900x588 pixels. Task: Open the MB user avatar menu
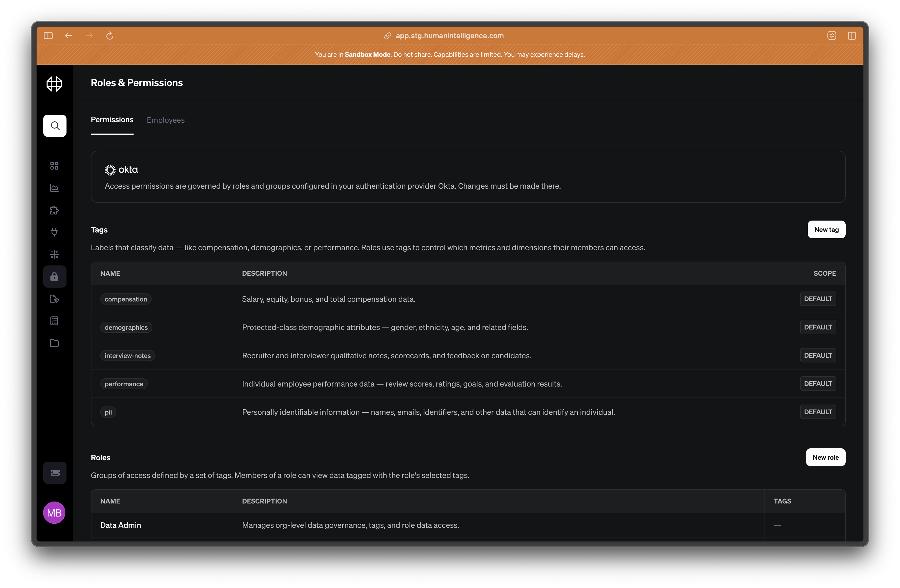pos(55,513)
